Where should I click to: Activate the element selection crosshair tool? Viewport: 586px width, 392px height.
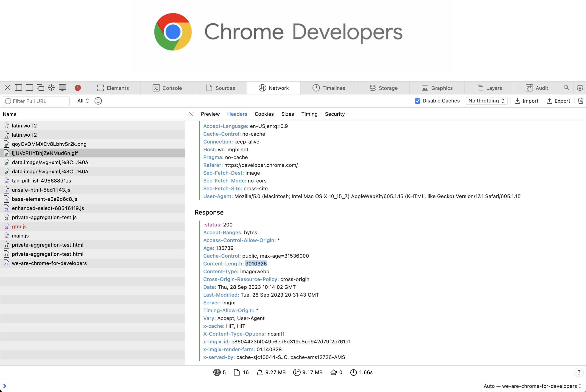pos(51,88)
